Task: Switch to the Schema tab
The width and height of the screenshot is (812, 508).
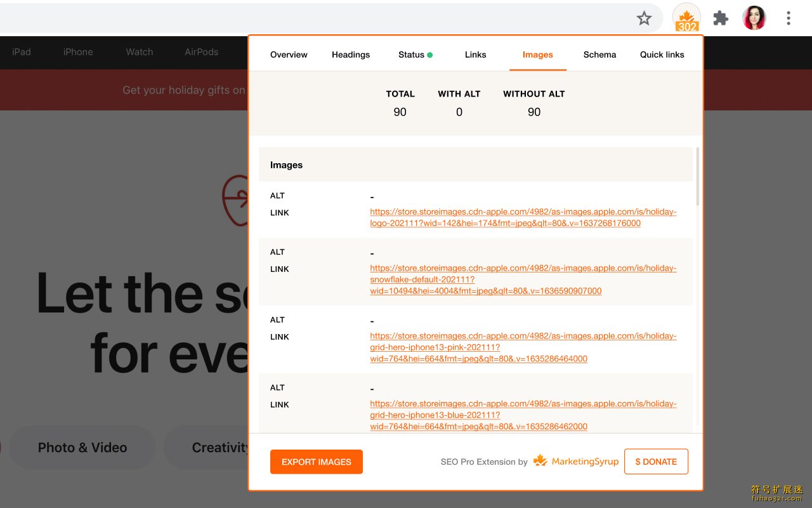Action: click(x=599, y=55)
